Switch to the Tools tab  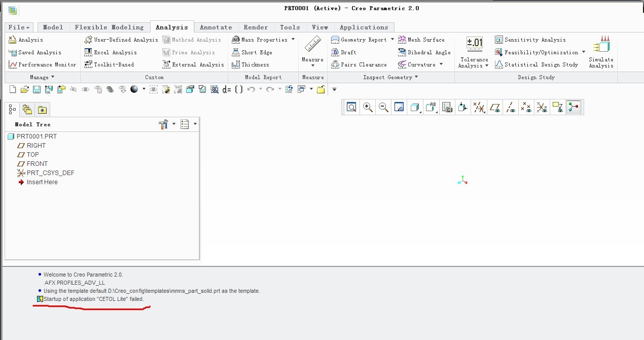290,27
